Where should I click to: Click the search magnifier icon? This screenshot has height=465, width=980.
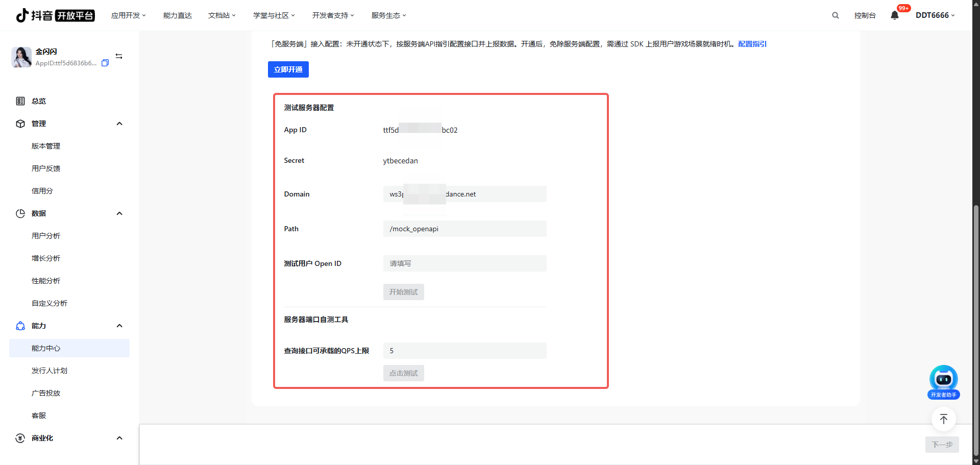coord(835,15)
